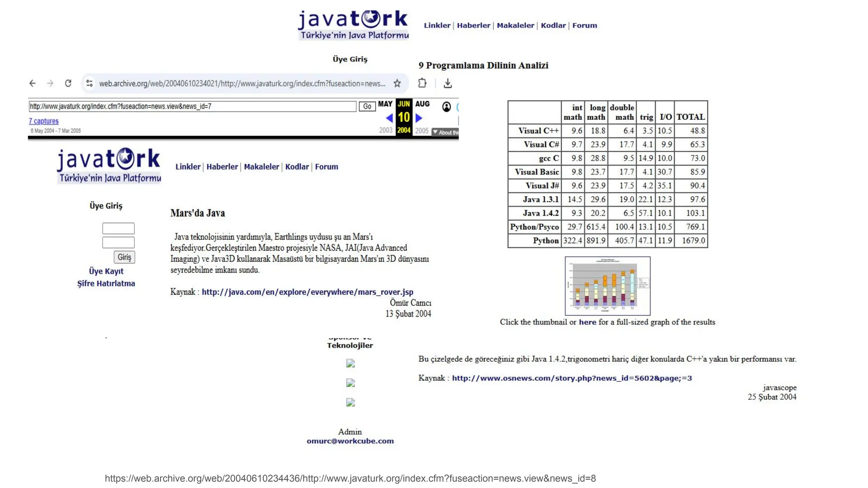Open Makaleler in the archived page menu
The width and height of the screenshot is (868, 488).
pyautogui.click(x=262, y=167)
